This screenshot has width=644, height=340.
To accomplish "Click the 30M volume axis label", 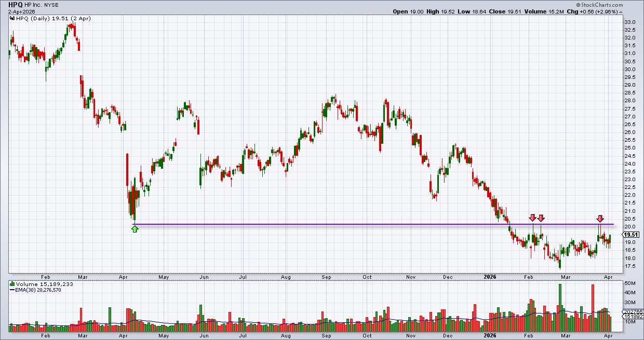I will 630,303.
